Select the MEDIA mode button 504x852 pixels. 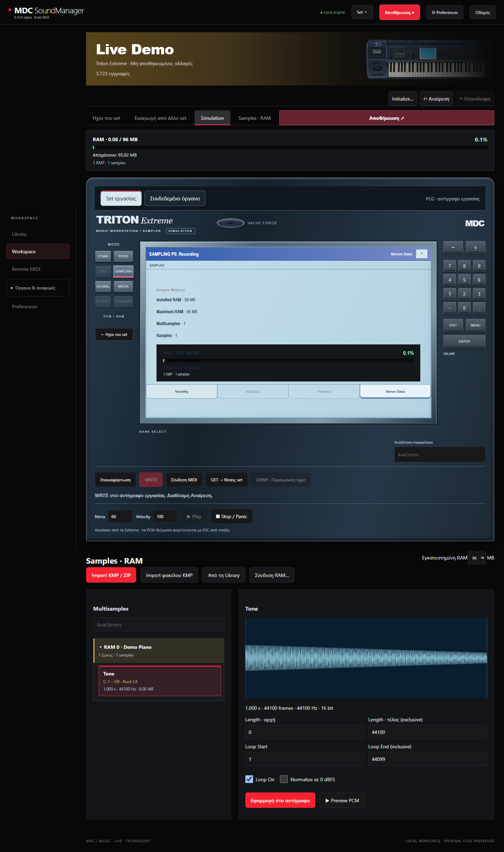(x=123, y=287)
